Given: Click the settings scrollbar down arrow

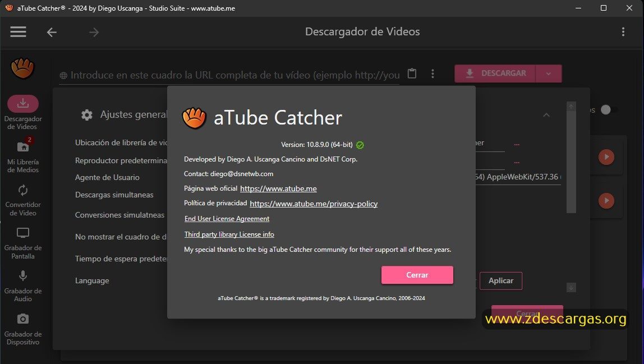Looking at the screenshot, I should (x=571, y=288).
